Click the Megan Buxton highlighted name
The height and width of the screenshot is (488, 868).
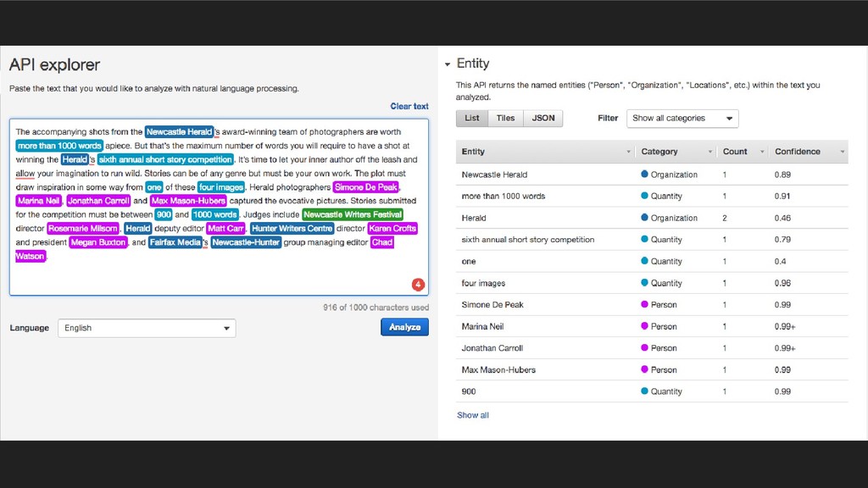[x=98, y=242]
